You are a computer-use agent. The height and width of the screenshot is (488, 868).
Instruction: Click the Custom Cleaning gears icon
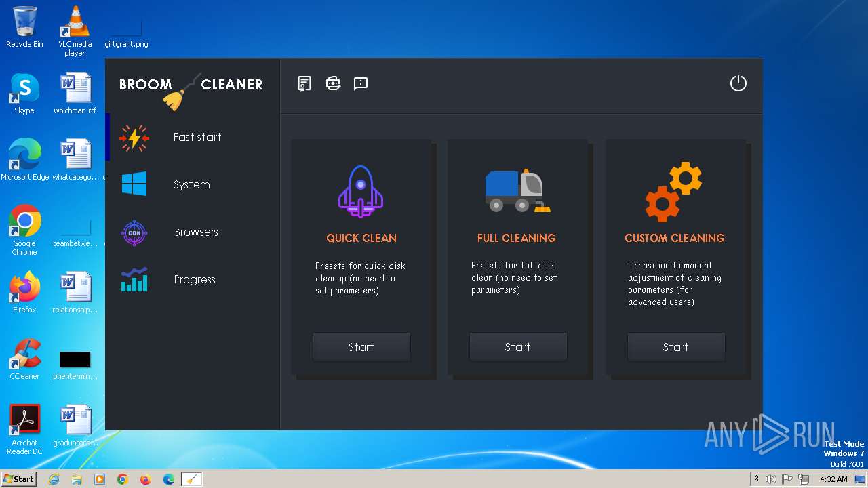[673, 192]
